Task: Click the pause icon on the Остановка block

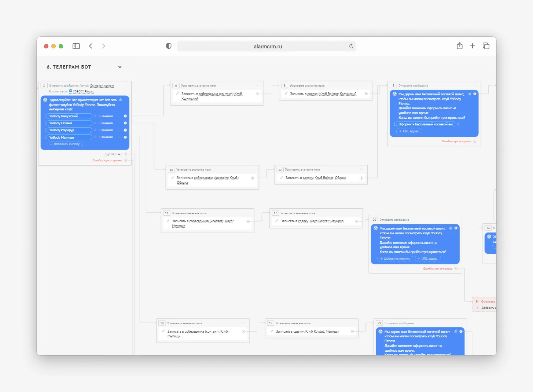Action: coord(477,301)
